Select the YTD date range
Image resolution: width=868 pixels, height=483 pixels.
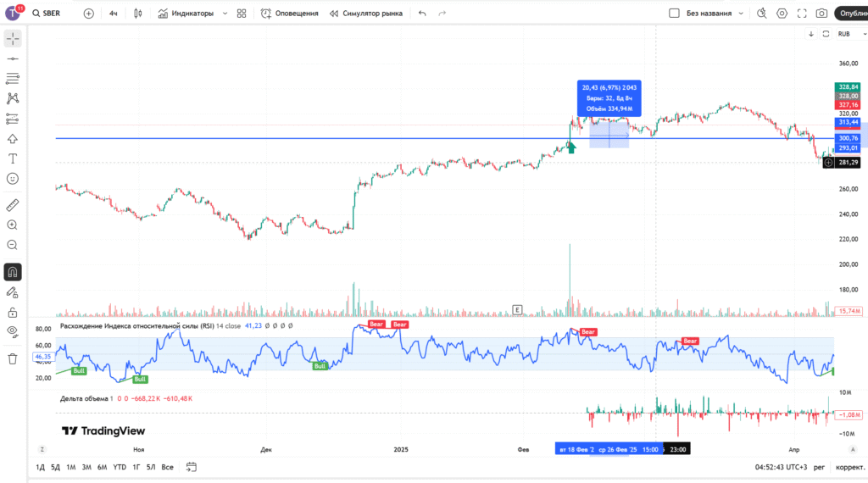click(120, 467)
